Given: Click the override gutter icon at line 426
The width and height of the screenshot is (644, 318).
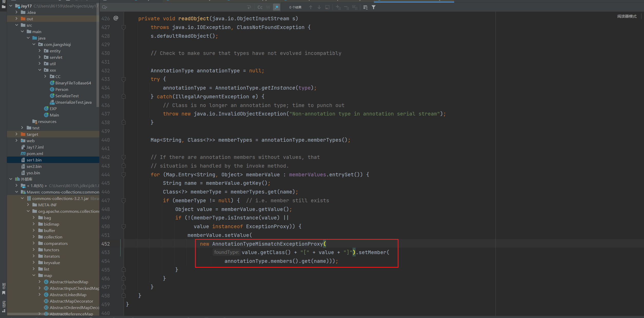Looking at the screenshot, I should coord(116,18).
